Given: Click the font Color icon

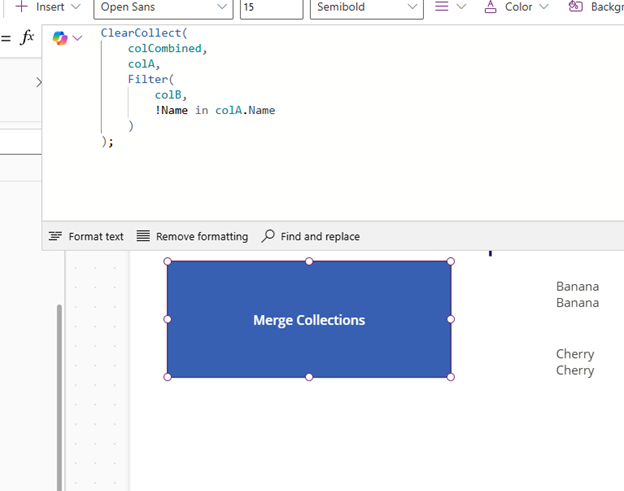Looking at the screenshot, I should pos(490,6).
